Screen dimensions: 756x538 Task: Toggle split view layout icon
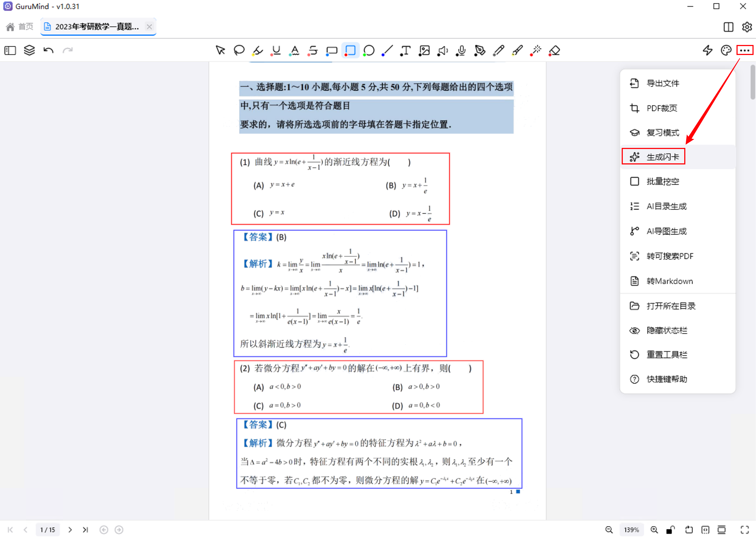click(x=728, y=27)
